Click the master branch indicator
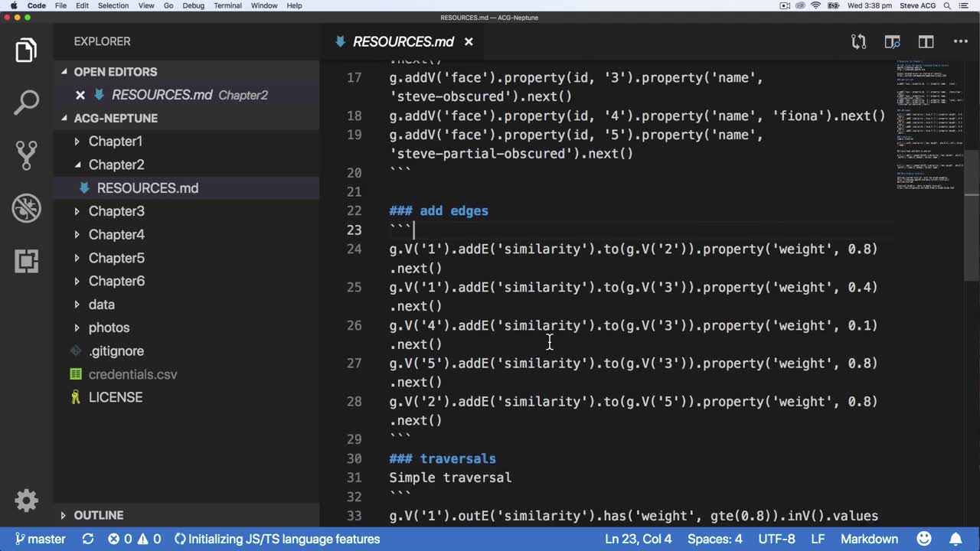Image resolution: width=980 pixels, height=551 pixels. [40, 539]
